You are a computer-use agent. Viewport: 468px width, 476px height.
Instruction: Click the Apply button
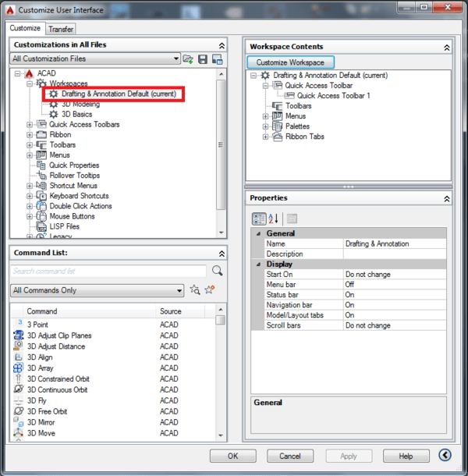point(349,456)
